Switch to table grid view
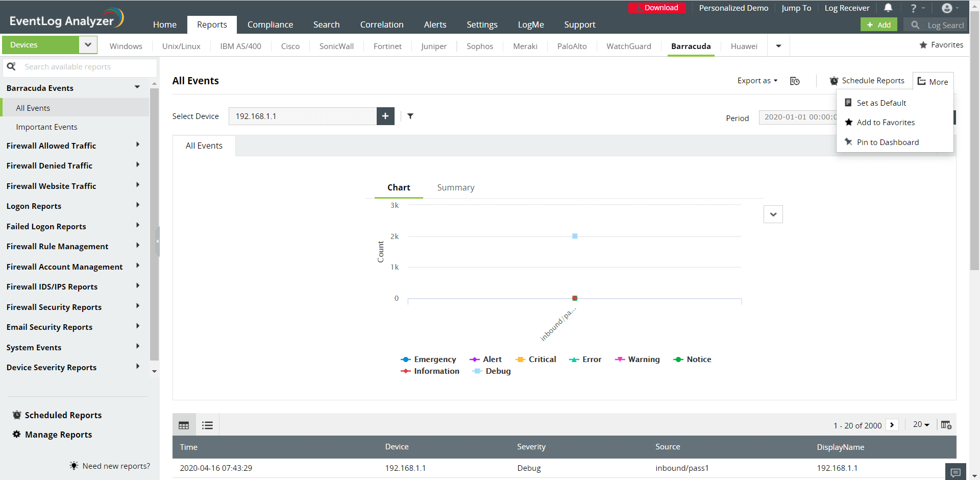The image size is (980, 480). tap(184, 425)
